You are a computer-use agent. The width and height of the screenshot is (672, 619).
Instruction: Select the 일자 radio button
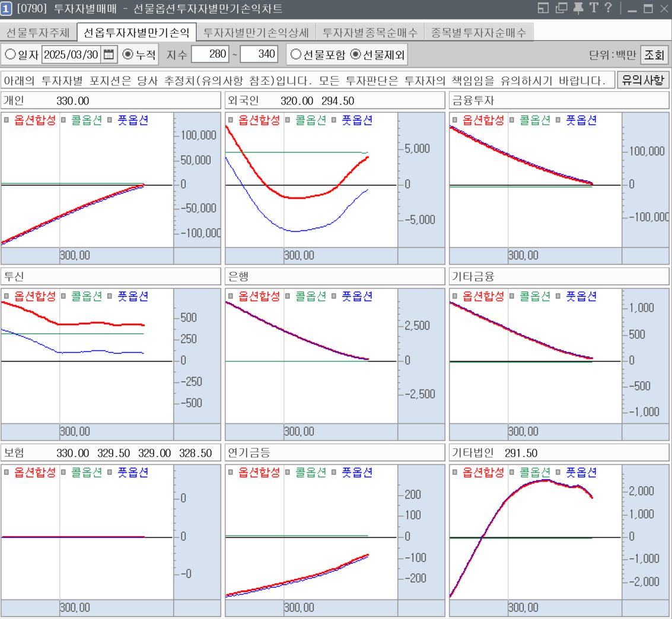11,55
